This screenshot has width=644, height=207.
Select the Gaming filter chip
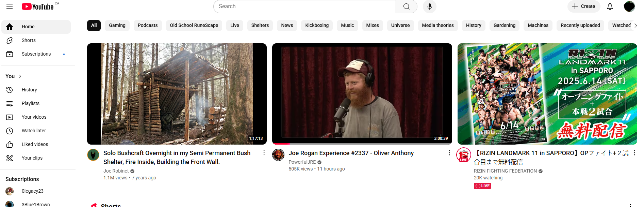tap(117, 26)
